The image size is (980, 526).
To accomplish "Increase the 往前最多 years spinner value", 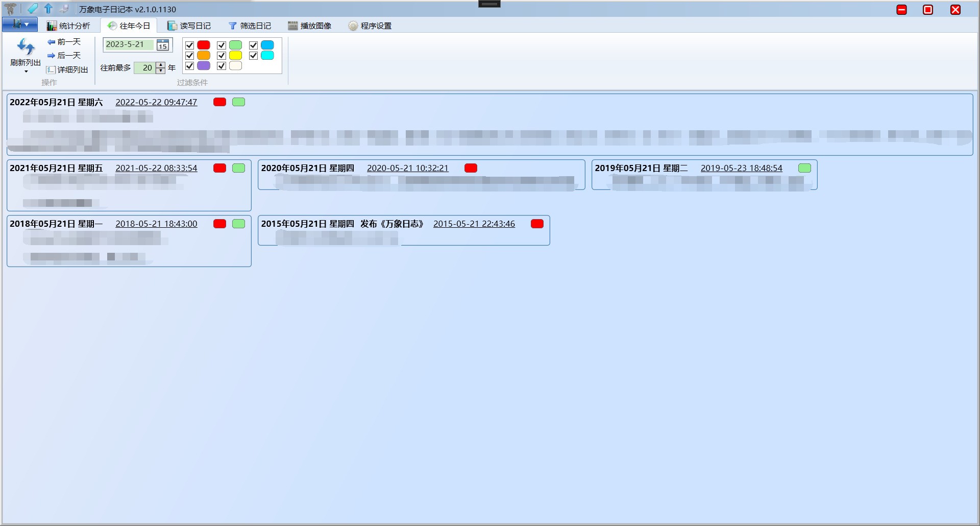I will tap(161, 65).
